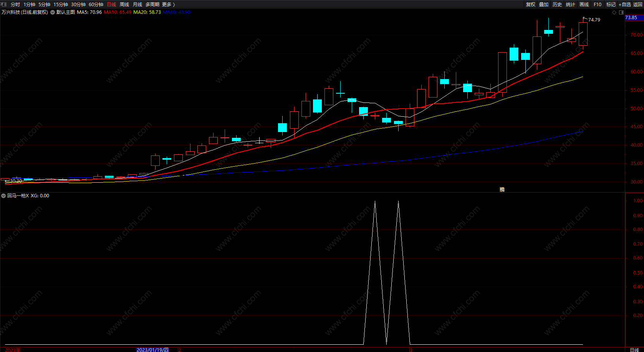Screen dimensions: 644x352
Task: Click the 榜 marker icon below the chart
Action: tap(502, 190)
